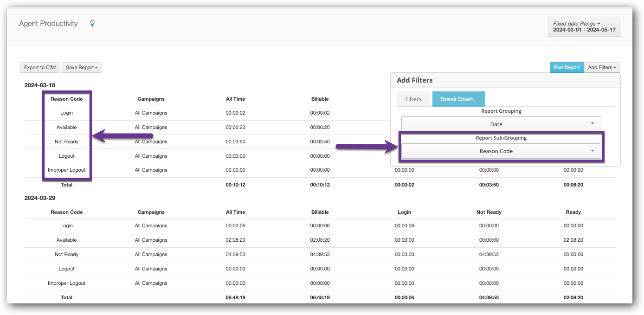Click the Billable header under 2024-03-18
The height and width of the screenshot is (315, 644).
(x=320, y=99)
